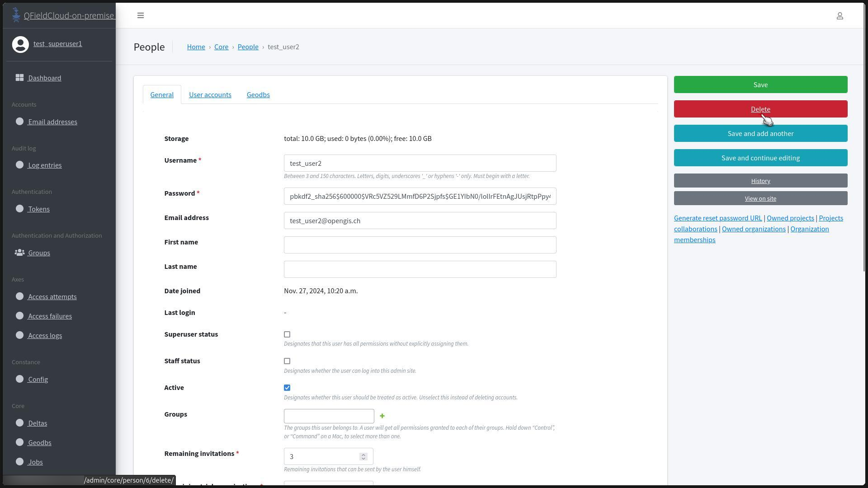The image size is (868, 488).
Task: Click the test_superuser1 avatar icon
Action: point(20,44)
